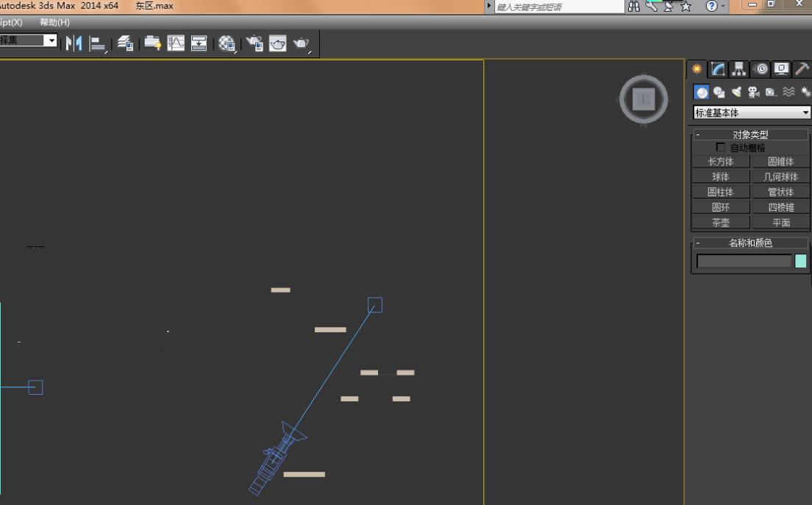Open the 标准基本体 dropdown
The height and width of the screenshot is (505, 812).
[x=751, y=112]
